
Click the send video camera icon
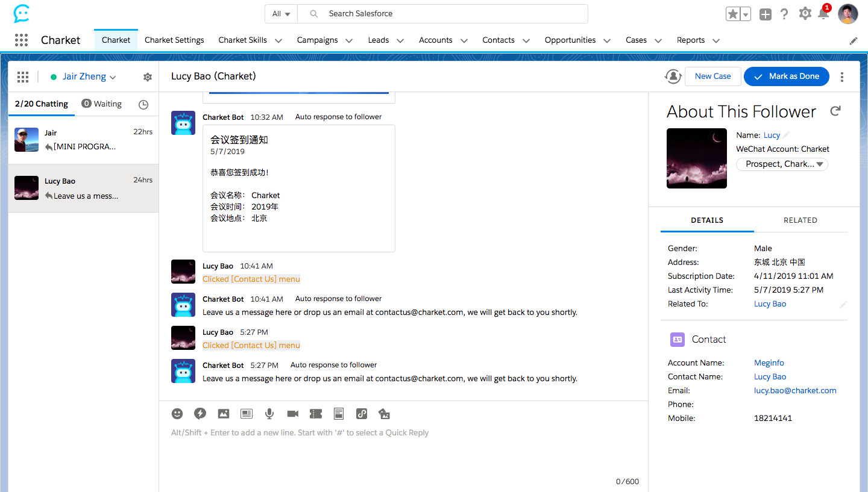(293, 414)
